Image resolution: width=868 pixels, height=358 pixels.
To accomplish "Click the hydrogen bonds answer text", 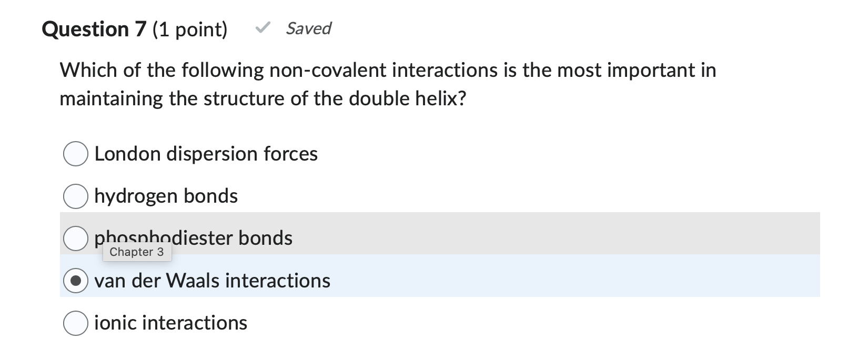I will 166,196.
